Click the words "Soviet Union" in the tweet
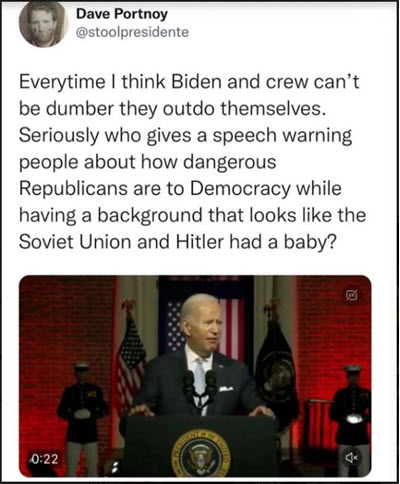 [x=75, y=242]
